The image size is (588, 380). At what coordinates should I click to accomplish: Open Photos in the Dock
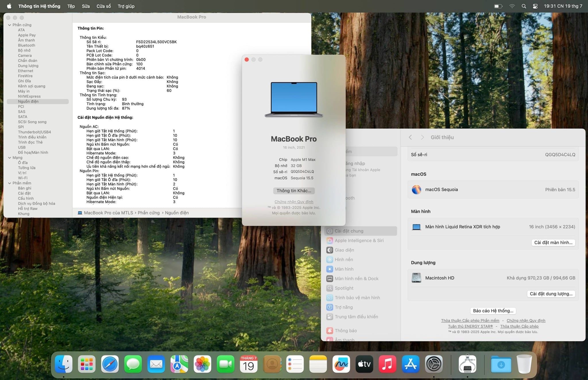[x=202, y=364]
